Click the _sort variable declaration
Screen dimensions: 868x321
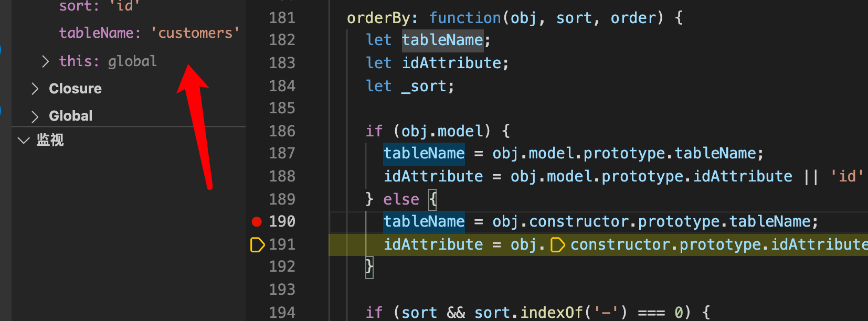pos(425,86)
